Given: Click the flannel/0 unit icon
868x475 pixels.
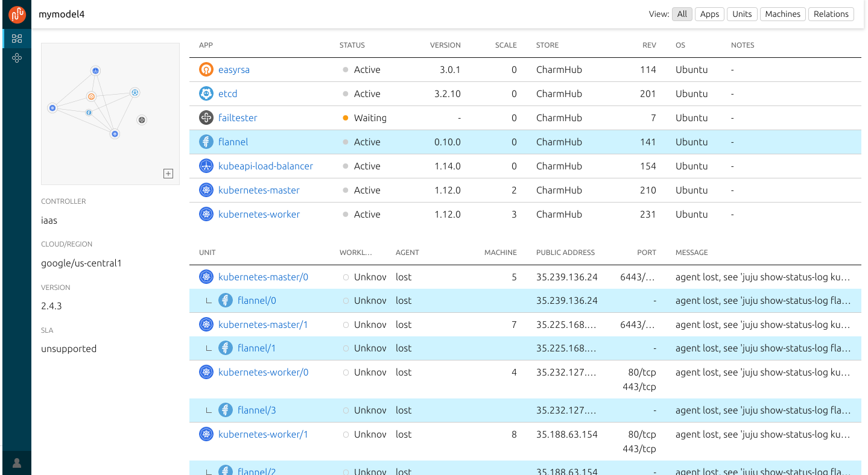Looking at the screenshot, I should coord(225,300).
